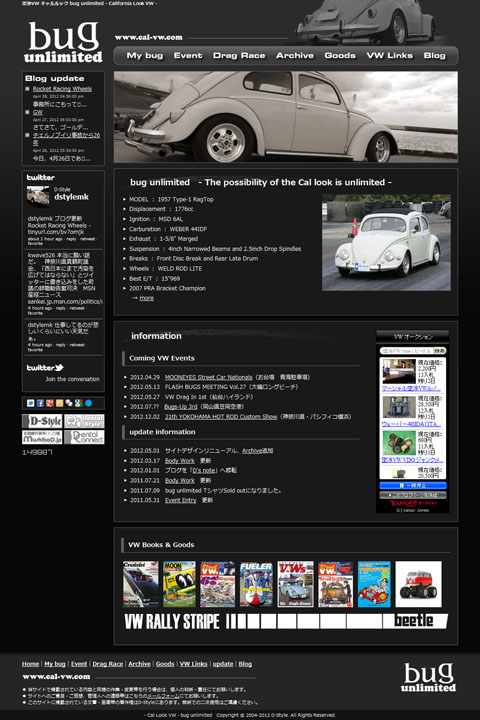Click the dstylemk Twitter avatar
The width and height of the screenshot is (480, 720).
38,197
